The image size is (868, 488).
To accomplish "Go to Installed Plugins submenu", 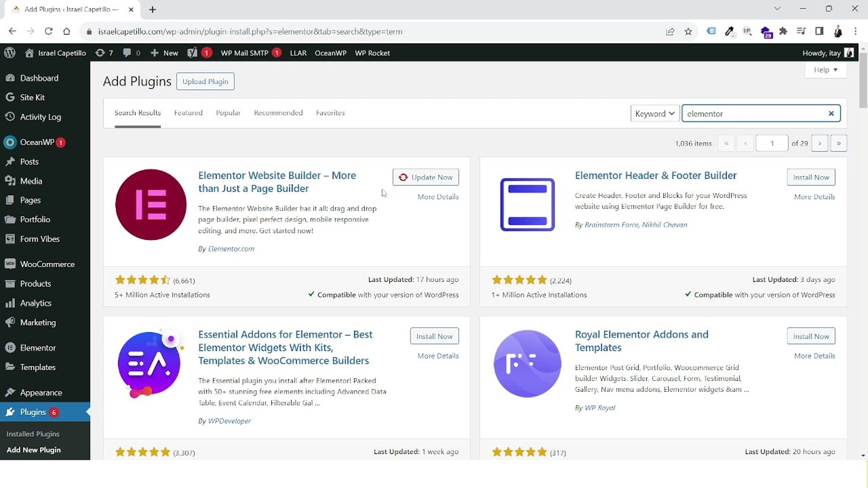I will pos(33,434).
